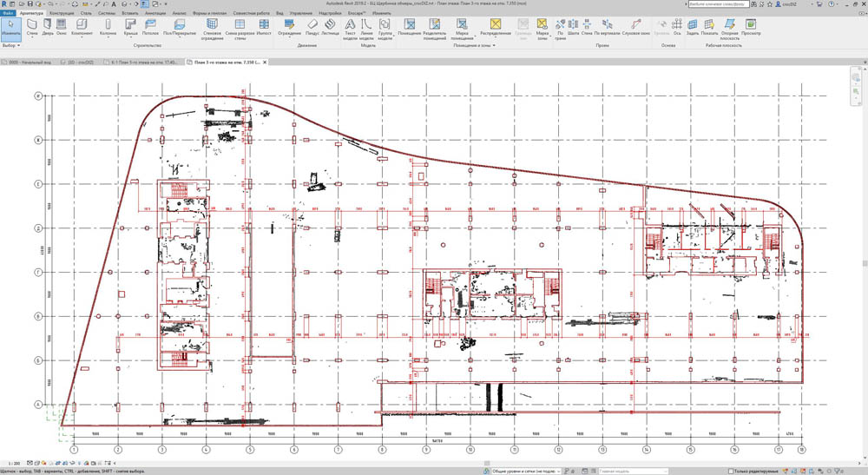Click the Распределенная (Area) tool
The image size is (868, 475).
tap(495, 28)
